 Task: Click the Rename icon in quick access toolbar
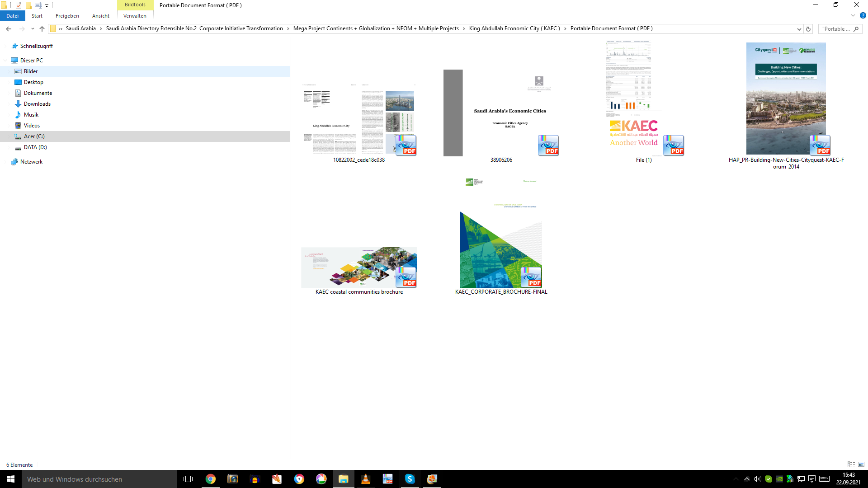[x=38, y=5]
